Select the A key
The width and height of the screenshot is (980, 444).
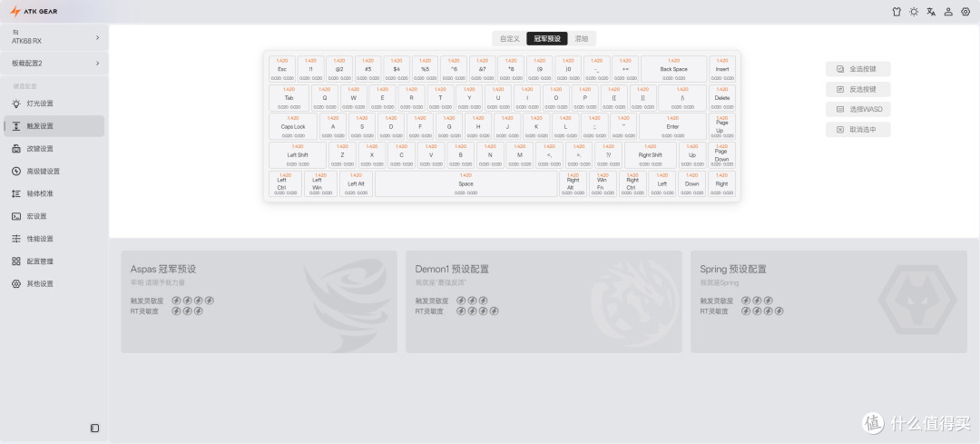pos(333,126)
